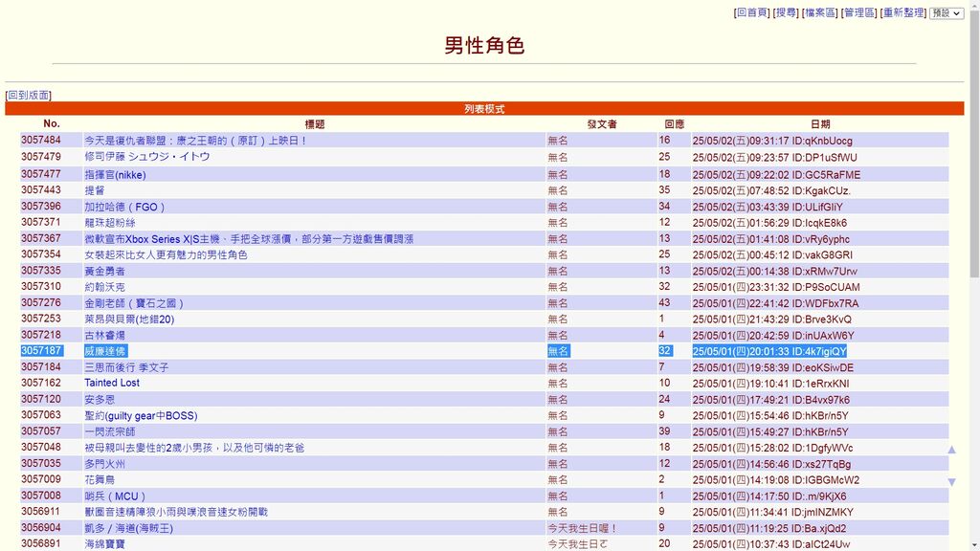980x551 pixels.
Task: Open thread 花舞鳥
Action: [x=100, y=480]
